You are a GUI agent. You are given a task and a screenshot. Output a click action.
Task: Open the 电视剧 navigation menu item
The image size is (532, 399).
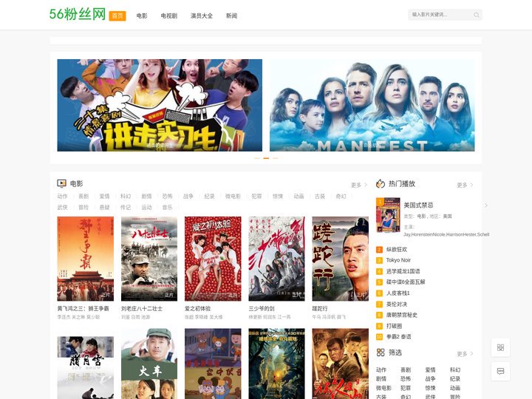169,16
